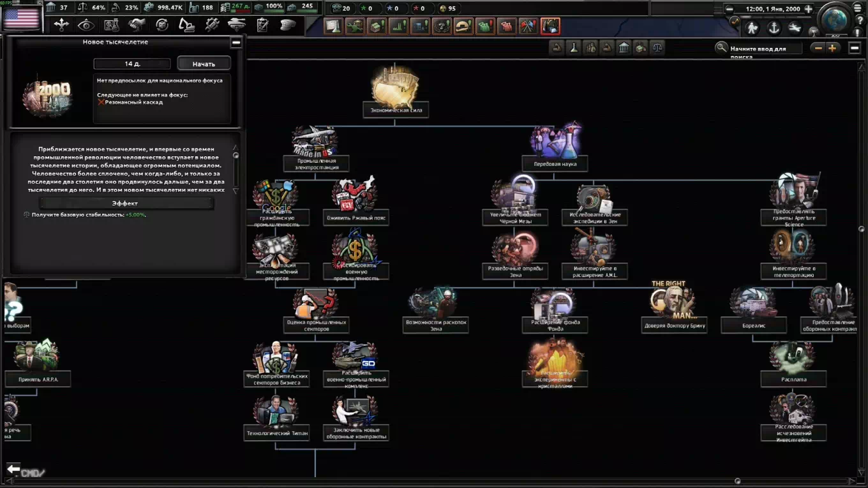Viewport: 868px width, 488px height.
Task: Collapse the Новое тысячелетие focus panel
Action: click(x=236, y=43)
